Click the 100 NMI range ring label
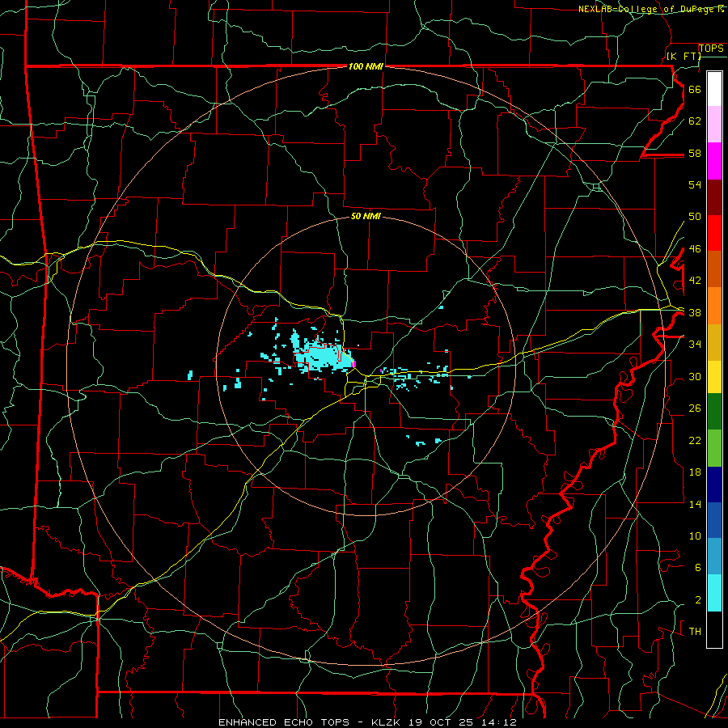 point(366,66)
